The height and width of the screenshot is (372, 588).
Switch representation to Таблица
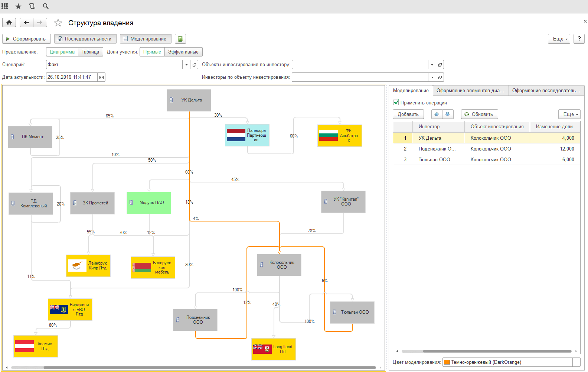coord(90,52)
